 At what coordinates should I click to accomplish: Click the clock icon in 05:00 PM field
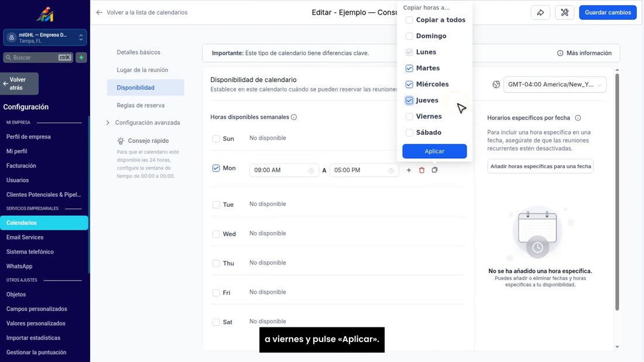click(x=391, y=170)
